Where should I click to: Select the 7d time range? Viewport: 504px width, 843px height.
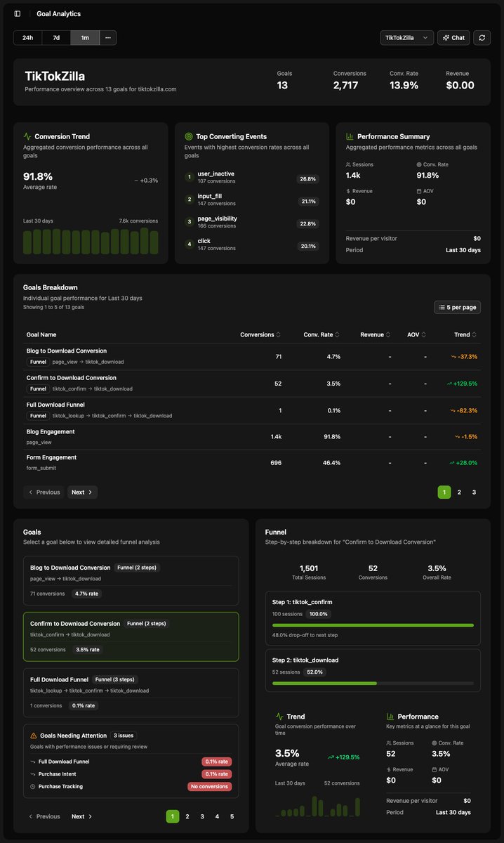(x=56, y=38)
